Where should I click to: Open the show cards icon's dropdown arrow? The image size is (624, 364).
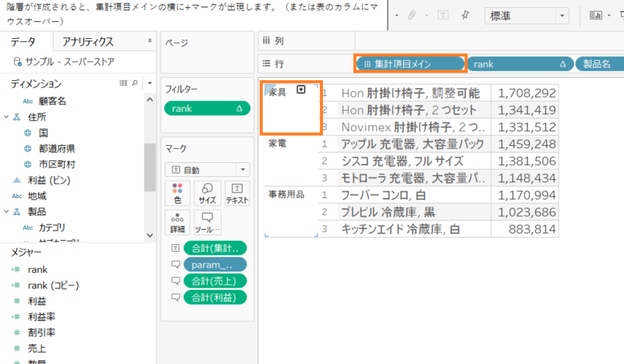click(609, 16)
